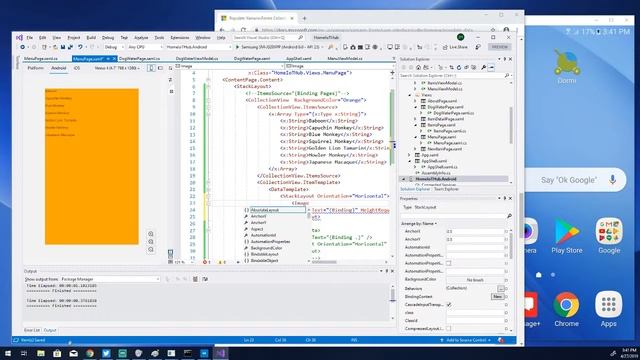The height and width of the screenshot is (360, 640).
Task: Click the BindingContext New button
Action: (498, 297)
